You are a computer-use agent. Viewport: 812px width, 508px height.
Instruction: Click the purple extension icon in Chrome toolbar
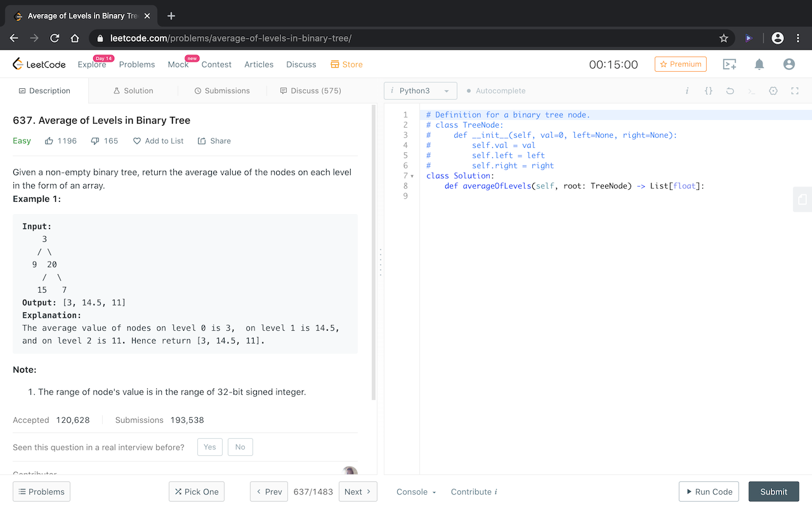tap(749, 38)
